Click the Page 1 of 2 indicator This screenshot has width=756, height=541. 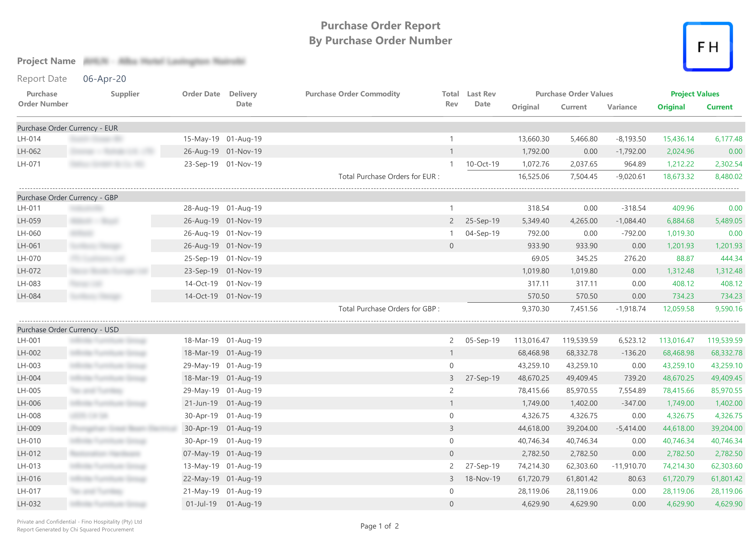tap(379, 526)
